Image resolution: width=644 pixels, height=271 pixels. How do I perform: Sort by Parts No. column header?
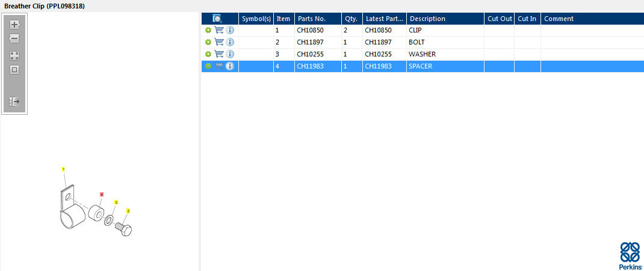pyautogui.click(x=318, y=19)
